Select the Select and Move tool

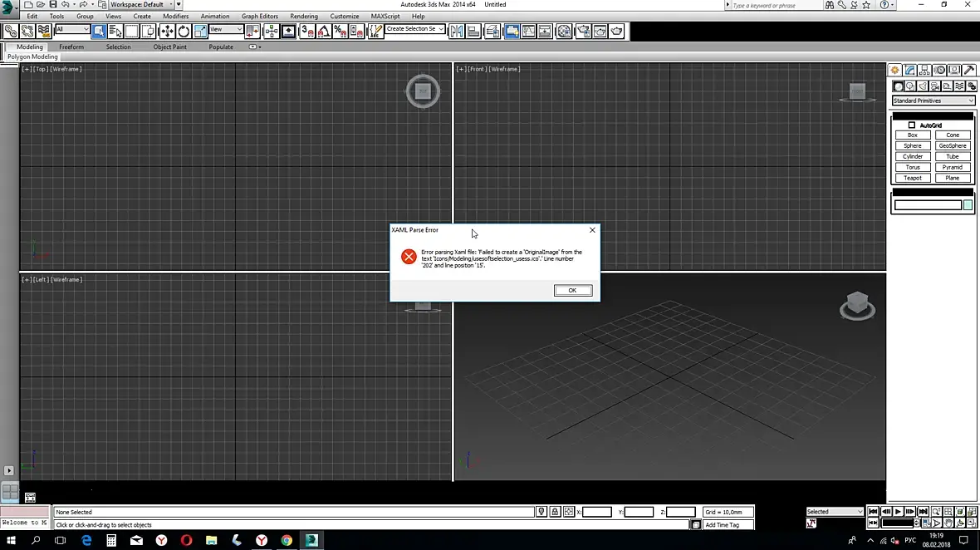(167, 32)
